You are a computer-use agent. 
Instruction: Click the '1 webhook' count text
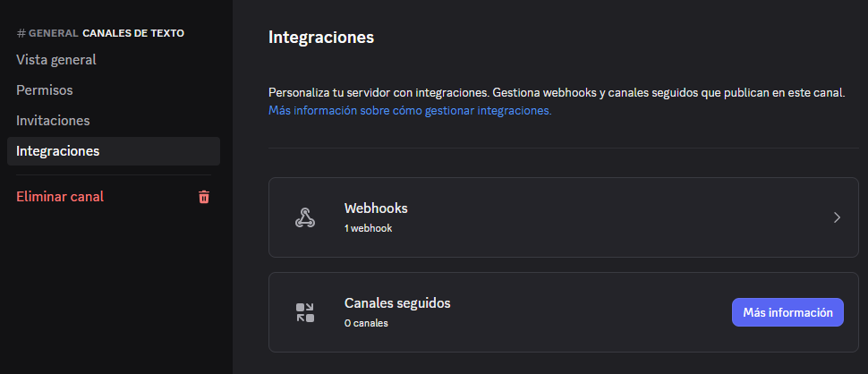coord(368,228)
